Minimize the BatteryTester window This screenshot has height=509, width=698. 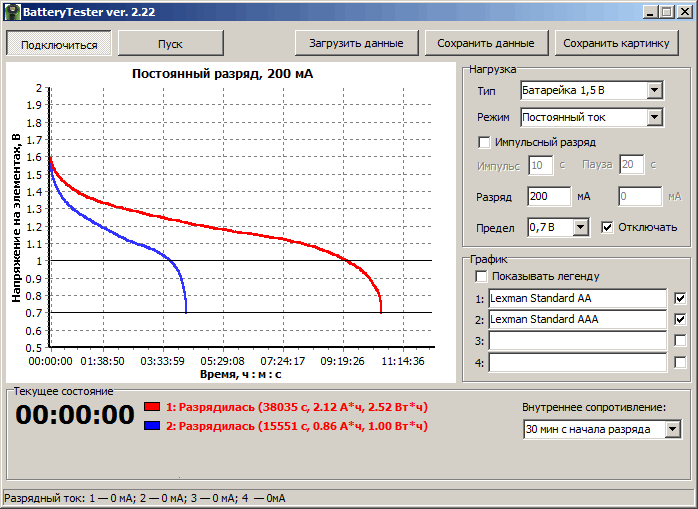coord(650,12)
